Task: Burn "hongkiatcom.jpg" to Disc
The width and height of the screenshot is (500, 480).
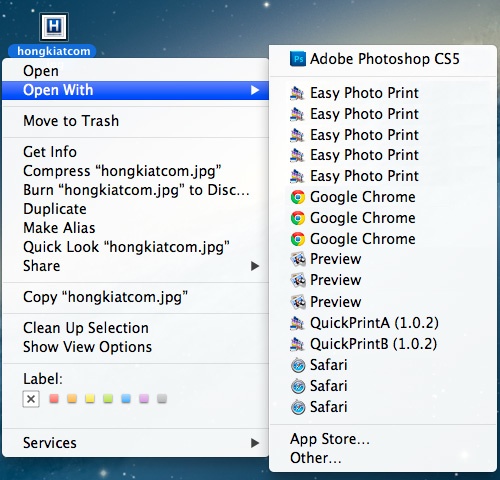Action: click(135, 190)
